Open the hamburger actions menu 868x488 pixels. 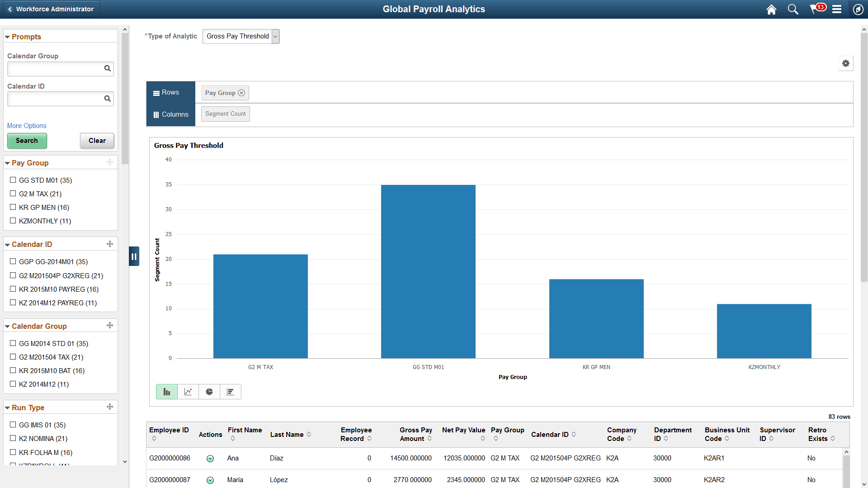pyautogui.click(x=837, y=9)
